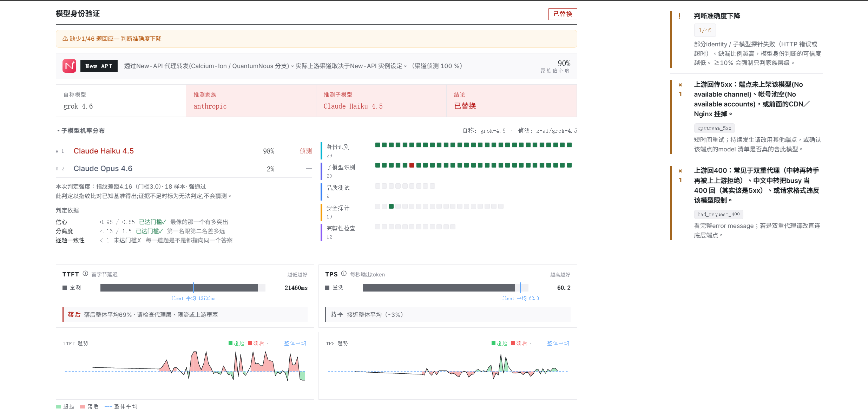Click the black New-API label badge
Viewport: 868px width, 412px height.
point(99,66)
